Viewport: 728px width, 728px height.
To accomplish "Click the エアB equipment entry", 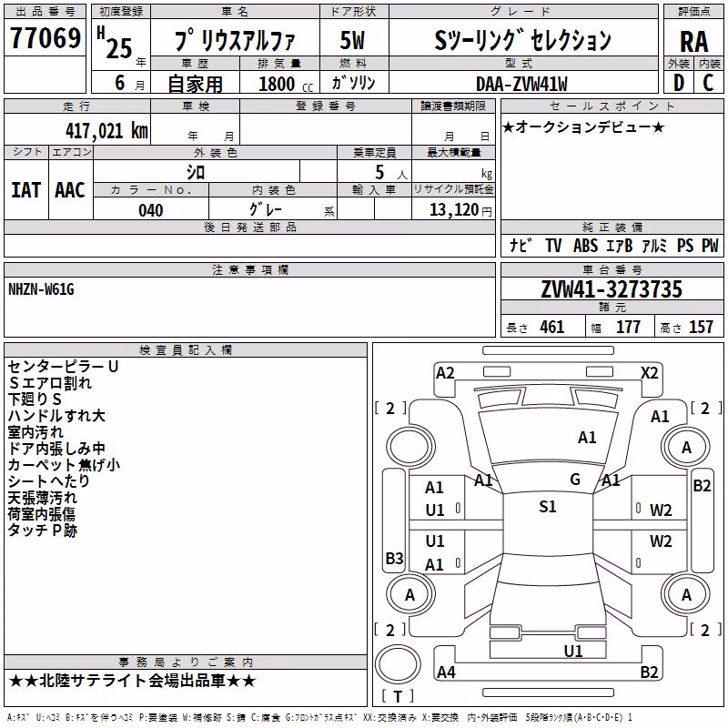I will pos(620,245).
